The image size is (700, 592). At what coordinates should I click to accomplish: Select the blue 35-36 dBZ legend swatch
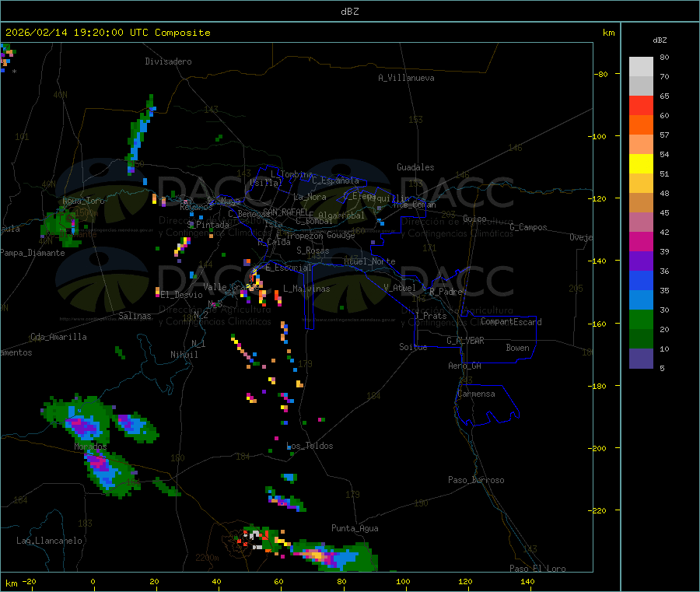(x=641, y=280)
